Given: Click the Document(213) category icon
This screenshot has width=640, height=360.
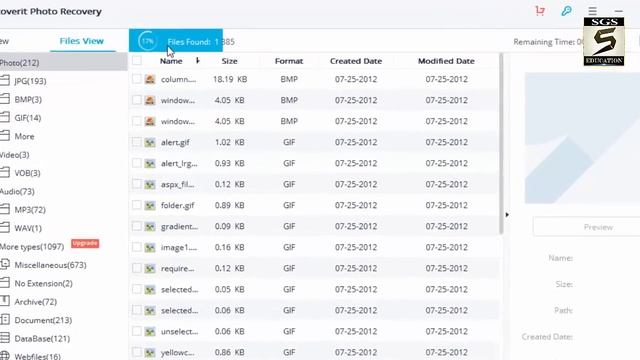Looking at the screenshot, I should [4, 319].
